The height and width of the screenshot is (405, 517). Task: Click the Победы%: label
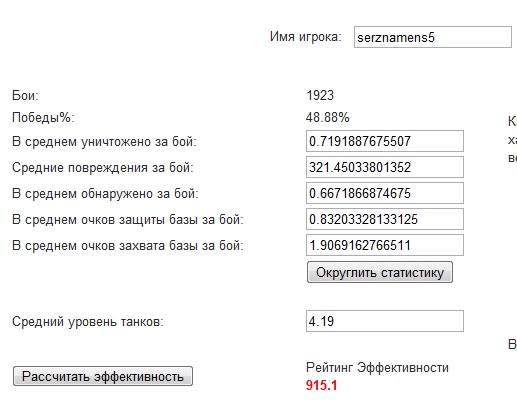43,117
